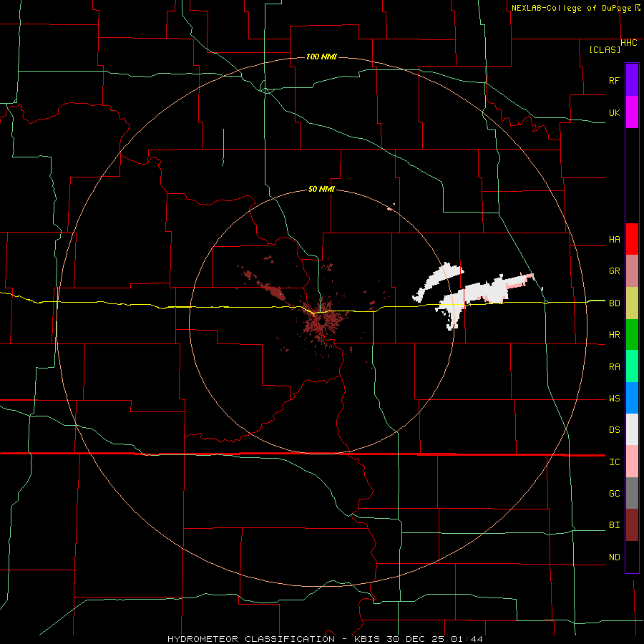Click the UK legend label
This screenshot has width=644, height=644.
(614, 112)
